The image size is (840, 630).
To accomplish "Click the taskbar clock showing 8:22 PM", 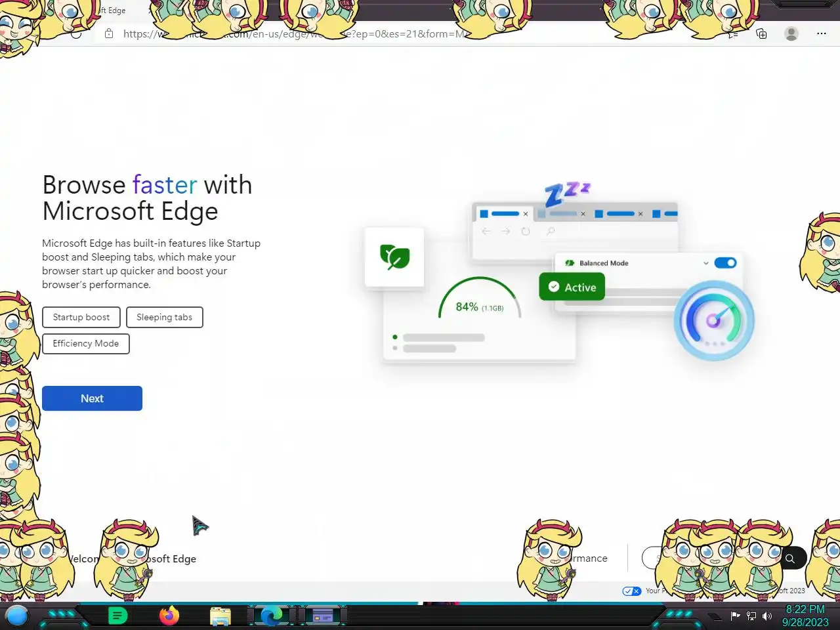I will 805,616.
